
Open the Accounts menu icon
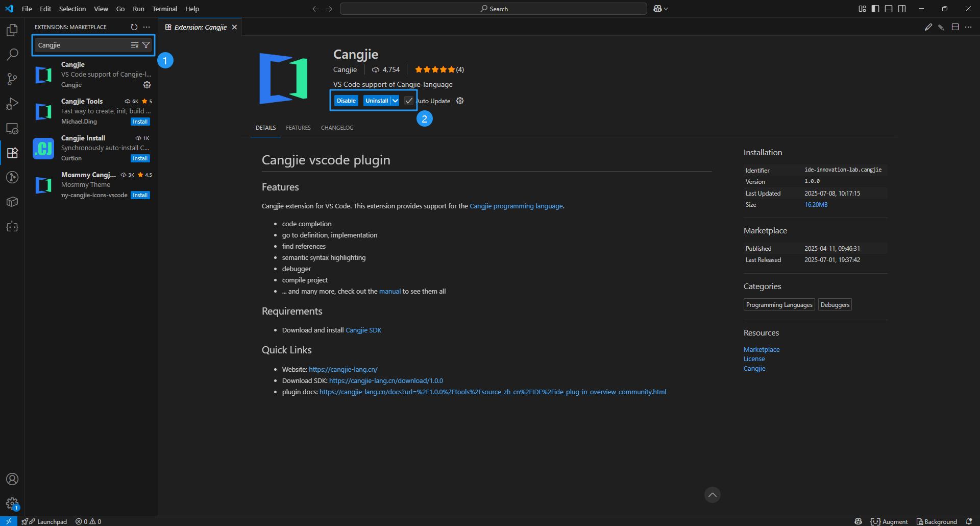point(12,479)
